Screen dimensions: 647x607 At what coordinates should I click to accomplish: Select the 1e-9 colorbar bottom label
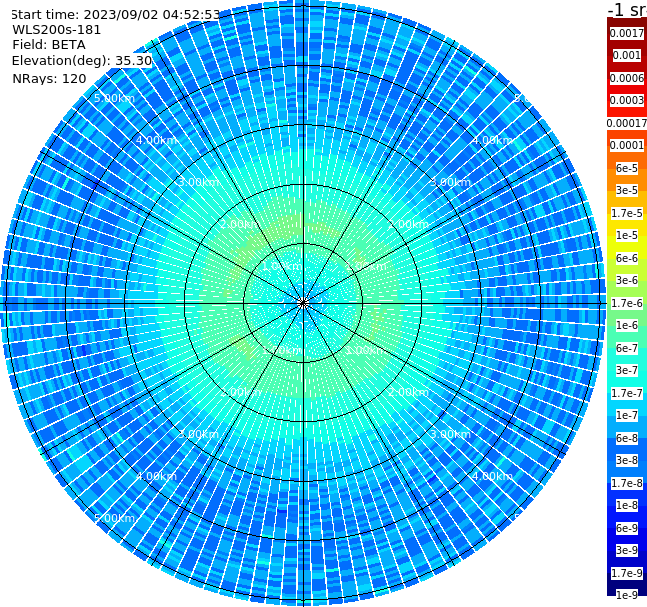[x=627, y=595]
